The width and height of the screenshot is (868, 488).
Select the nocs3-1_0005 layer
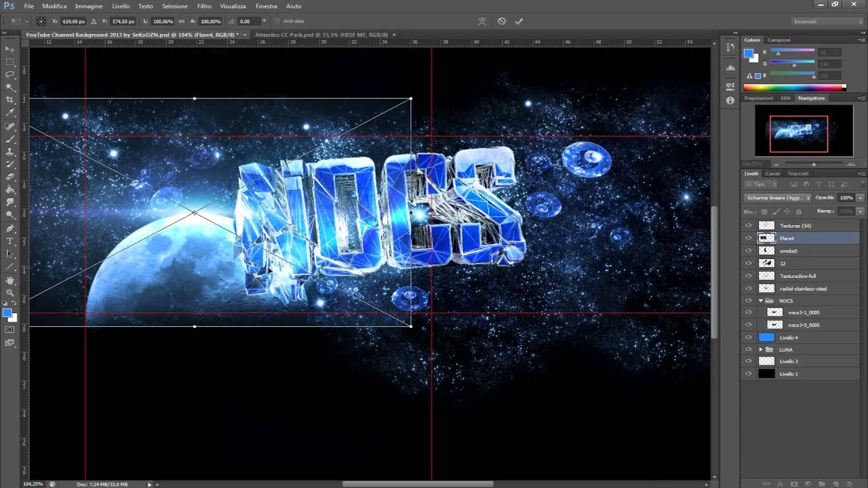click(x=800, y=312)
